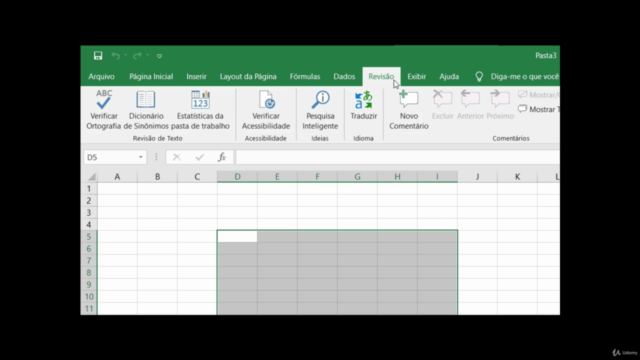Show Estatísticas da pasta de trabalho
640x360 pixels.
(200, 110)
